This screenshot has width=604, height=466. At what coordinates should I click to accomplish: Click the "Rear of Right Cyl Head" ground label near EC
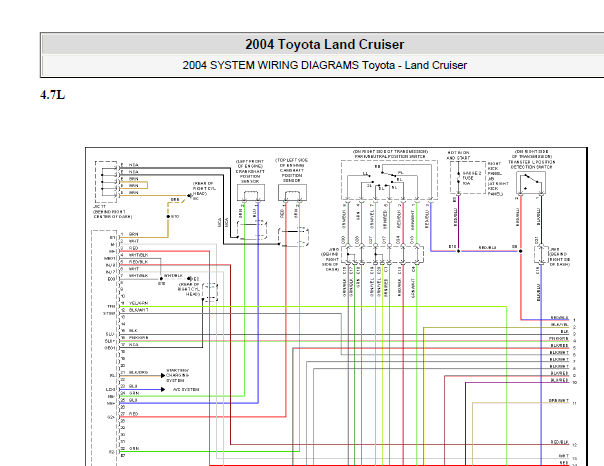203,189
